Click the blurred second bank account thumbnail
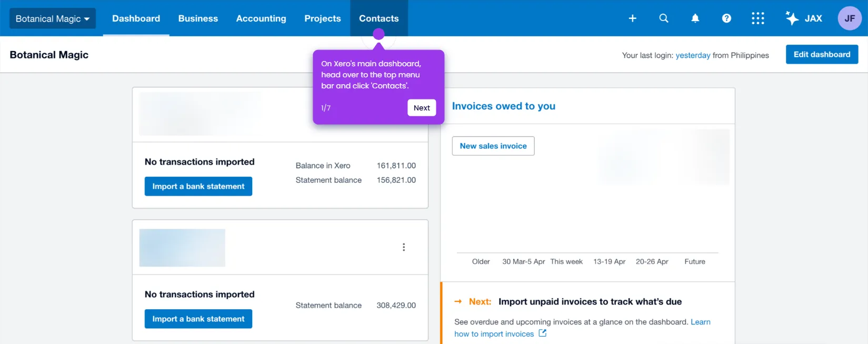The width and height of the screenshot is (868, 344). coord(182,248)
